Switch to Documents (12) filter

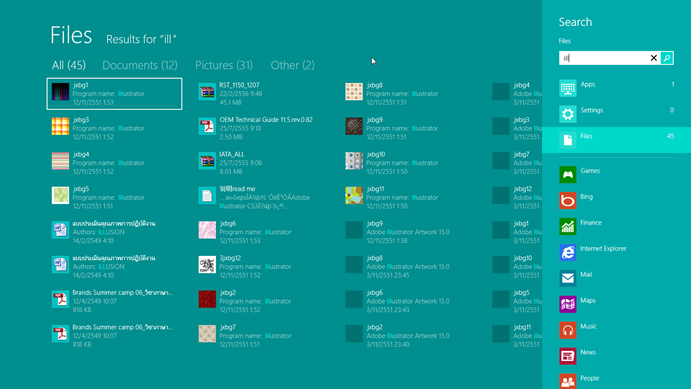[140, 65]
